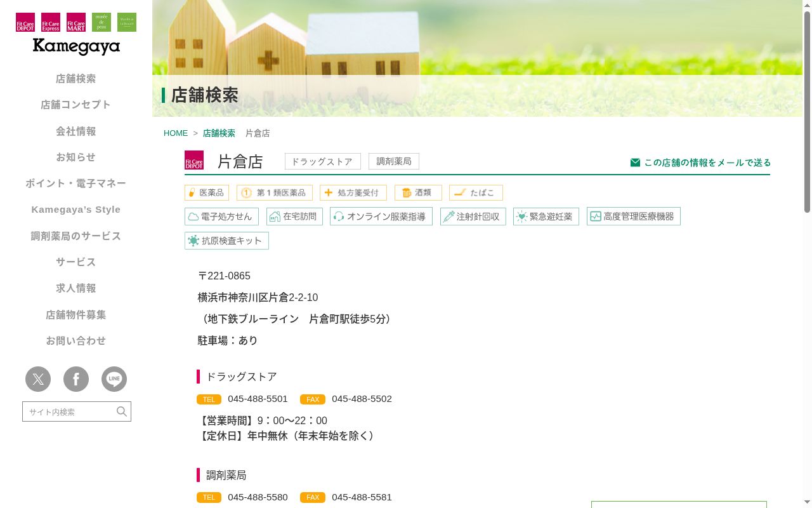The width and height of the screenshot is (812, 508).
Task: Open 求人情報 in the sidebar menu
Action: coord(76,288)
